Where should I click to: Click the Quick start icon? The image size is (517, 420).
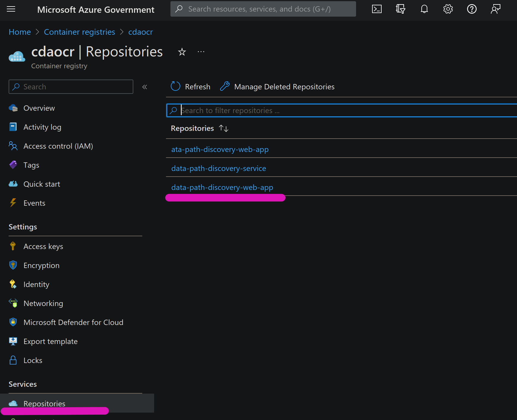(13, 184)
